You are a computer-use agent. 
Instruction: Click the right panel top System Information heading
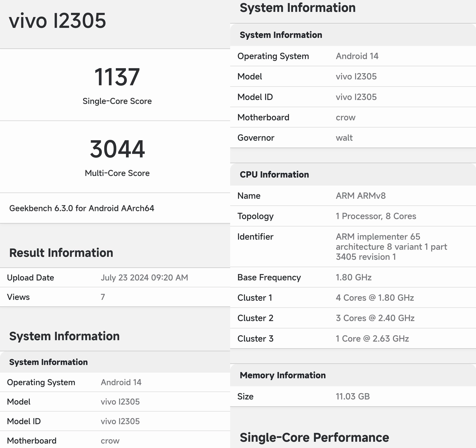[298, 8]
